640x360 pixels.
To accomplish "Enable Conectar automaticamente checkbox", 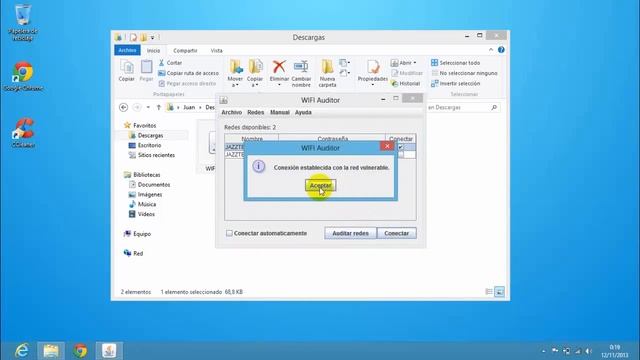I will pyautogui.click(x=229, y=233).
